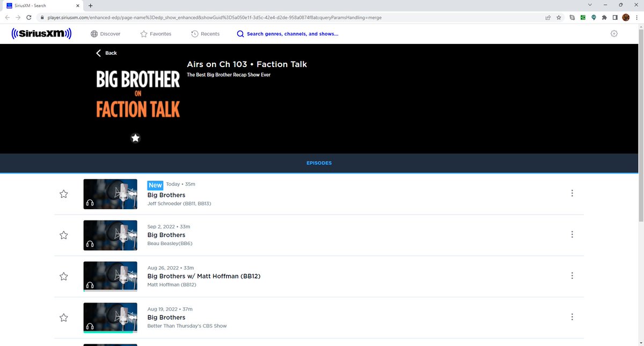Click the scrollbar up arrow

(x=641, y=27)
